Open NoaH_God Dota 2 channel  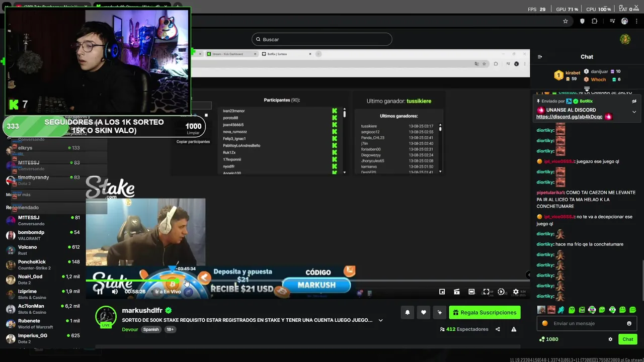click(43, 279)
